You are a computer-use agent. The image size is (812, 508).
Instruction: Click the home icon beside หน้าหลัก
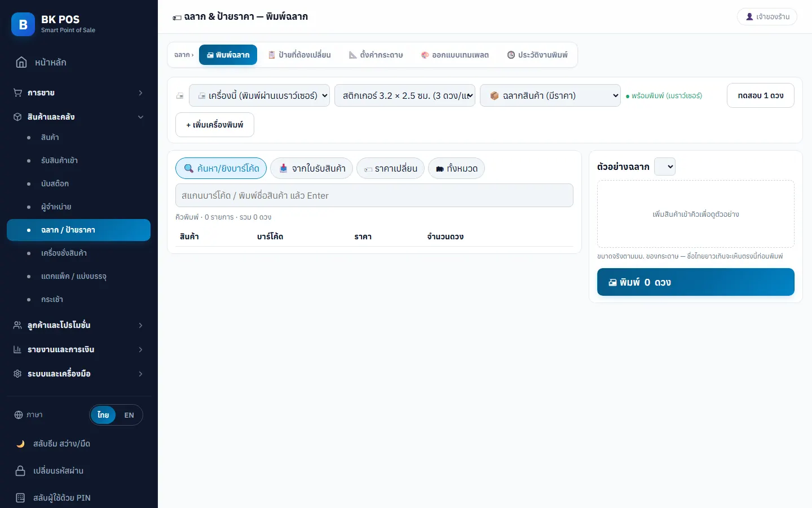pos(21,62)
